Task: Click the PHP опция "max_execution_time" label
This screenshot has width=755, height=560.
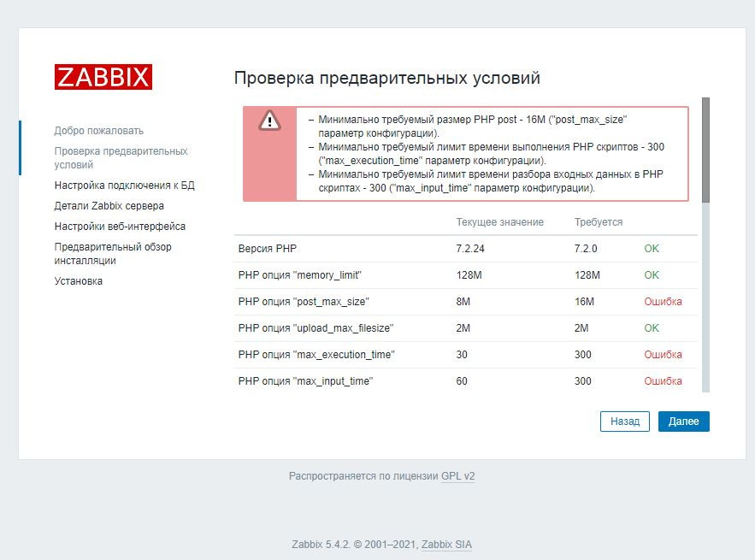Action: click(316, 355)
